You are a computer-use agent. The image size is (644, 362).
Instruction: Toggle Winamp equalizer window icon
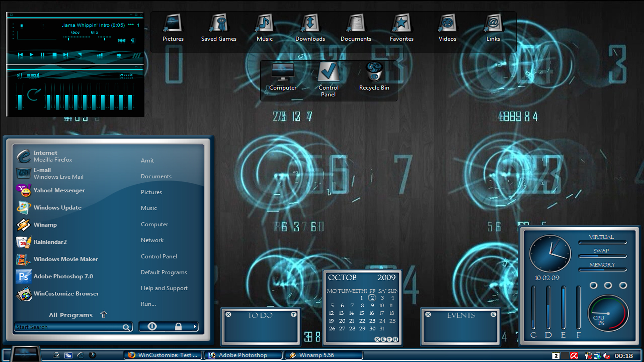click(x=121, y=41)
